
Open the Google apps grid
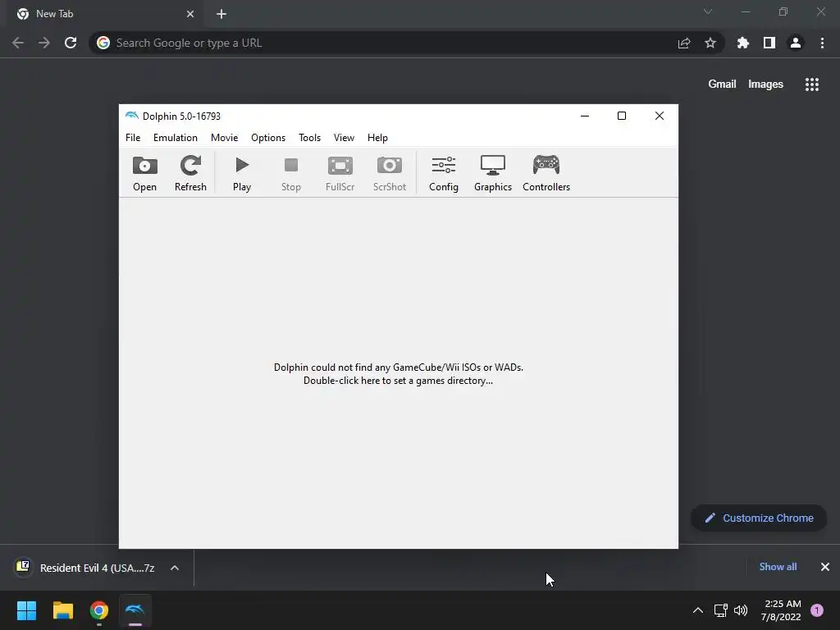(x=812, y=84)
